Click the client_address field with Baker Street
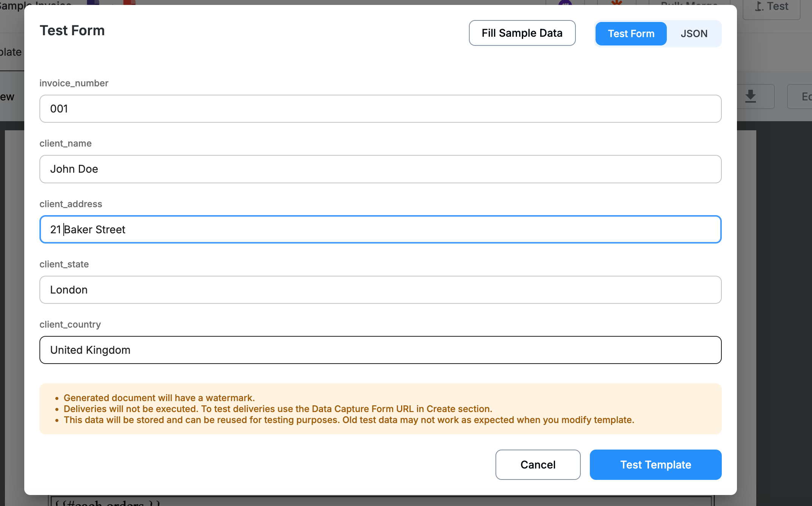The height and width of the screenshot is (506, 812). (380, 230)
